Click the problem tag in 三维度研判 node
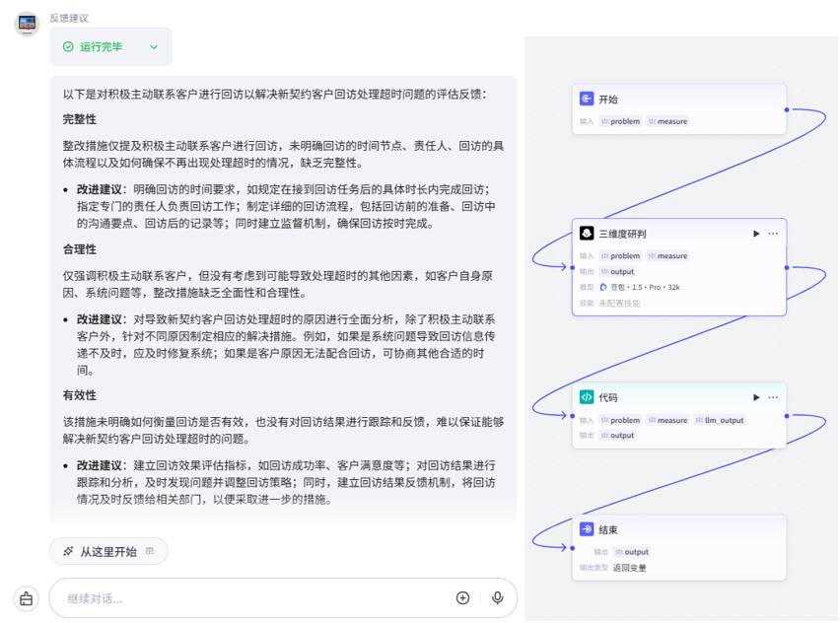Screen dimensions: 840x623 620,256
